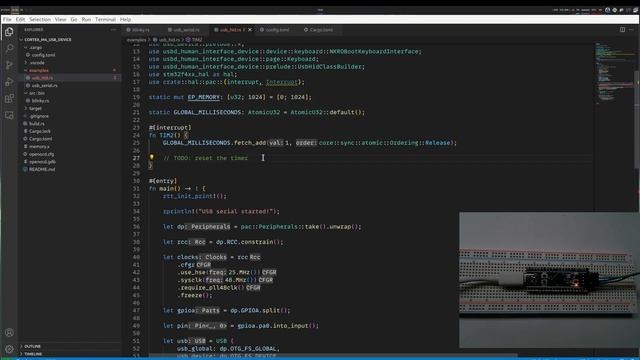The height and width of the screenshot is (360, 640).
Task: Open blinky.rs in the Explorer tree
Action: click(x=40, y=100)
